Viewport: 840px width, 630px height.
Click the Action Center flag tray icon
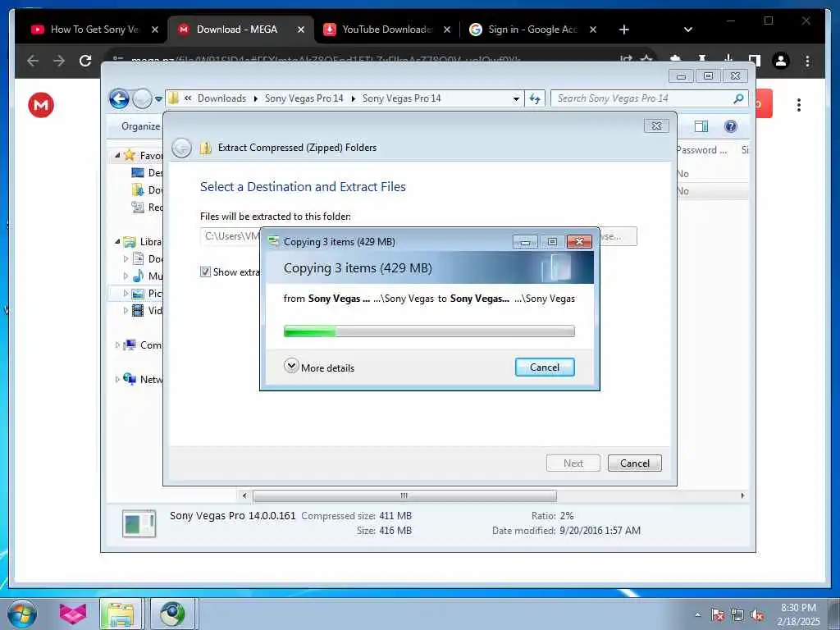click(717, 614)
